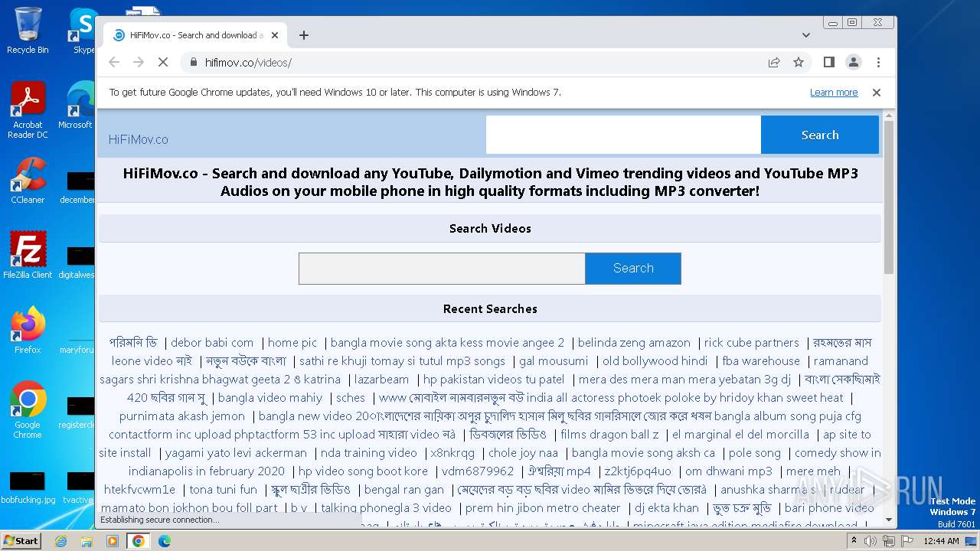
Task: Open the Learn more link
Action: (x=834, y=92)
